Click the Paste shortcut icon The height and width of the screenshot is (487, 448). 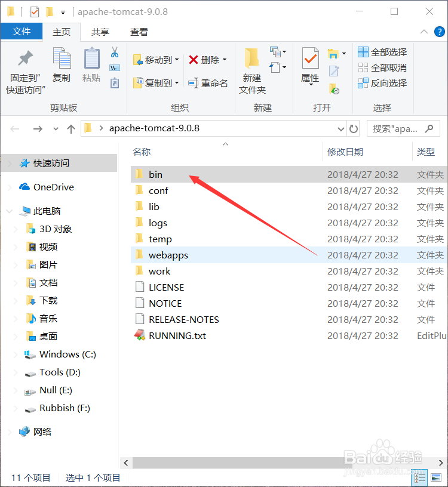(x=115, y=83)
